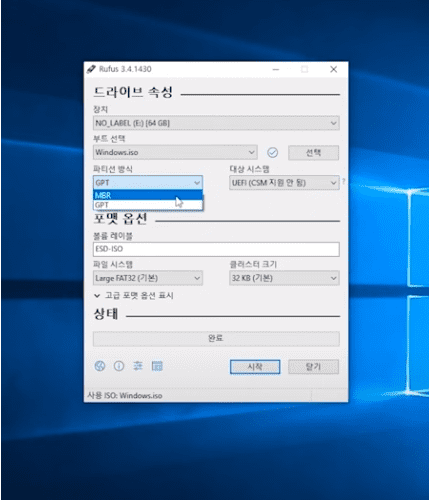Click the 선택 (Select) ISO button

pos(313,153)
